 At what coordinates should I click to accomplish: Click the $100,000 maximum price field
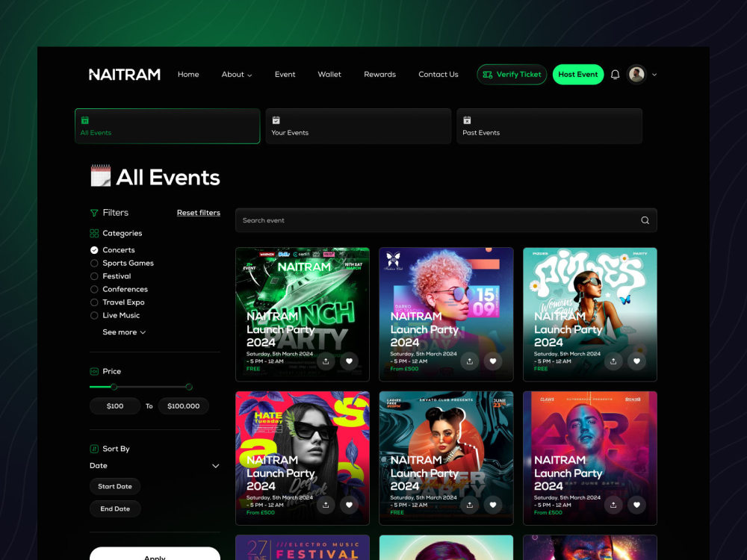click(x=184, y=406)
